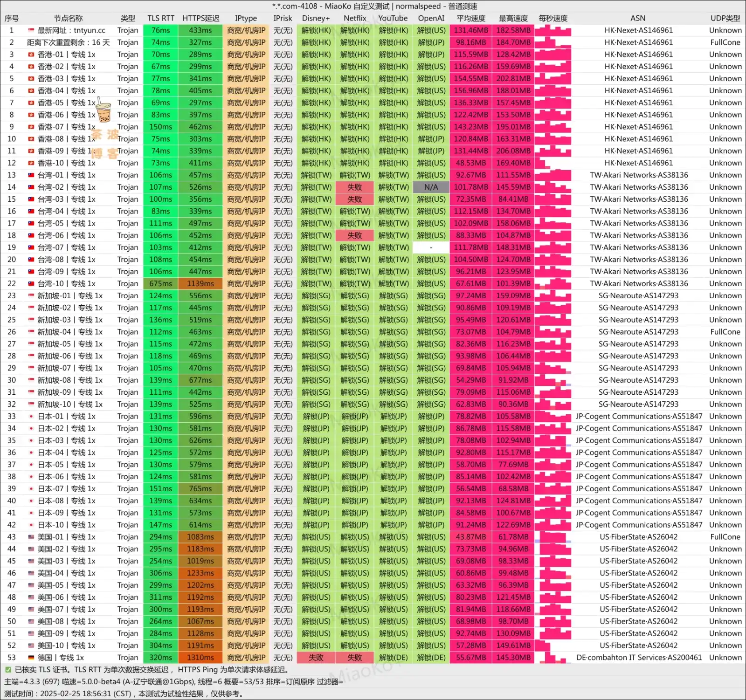
Task: Select the HTTPS延迟 column header
Action: tap(200, 18)
